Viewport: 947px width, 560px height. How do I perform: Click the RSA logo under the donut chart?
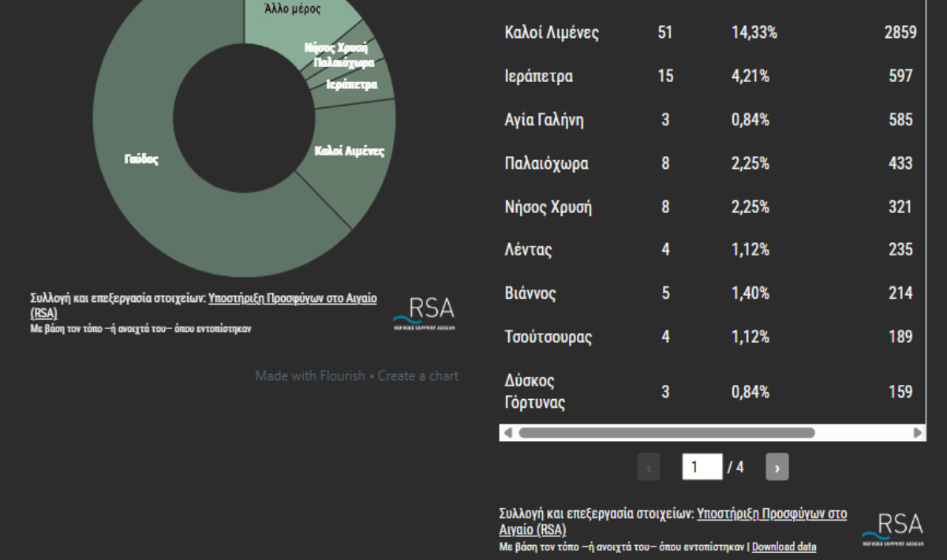424,313
